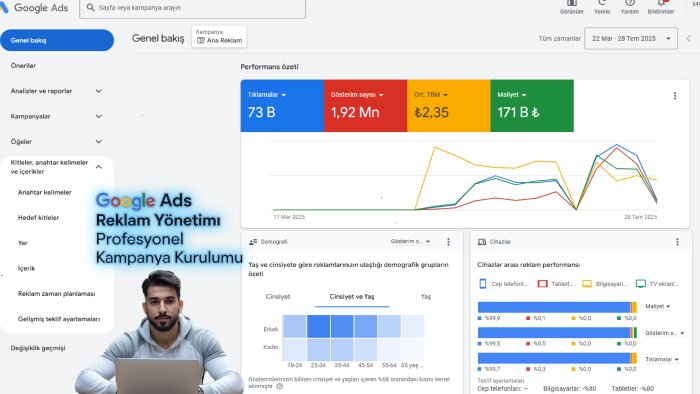Viewport: 700px width, 394px height.
Task: Focus the page or campaign search field
Action: coord(192,8)
